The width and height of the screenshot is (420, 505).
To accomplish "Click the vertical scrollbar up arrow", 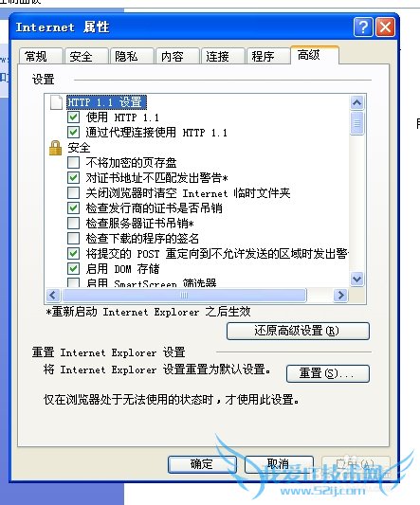I will coord(356,102).
